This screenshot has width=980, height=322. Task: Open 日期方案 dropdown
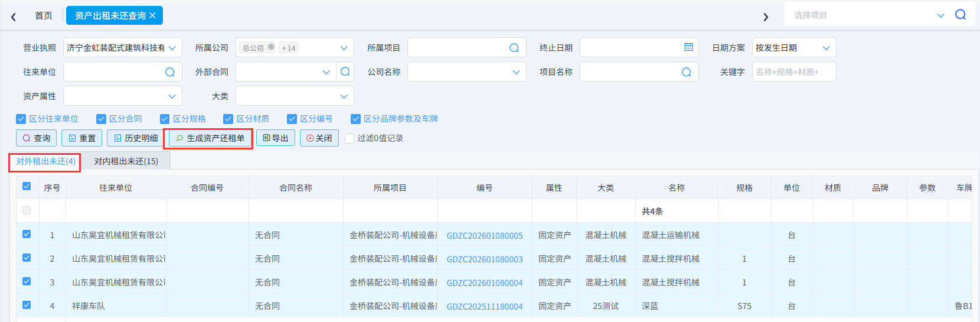(x=826, y=48)
